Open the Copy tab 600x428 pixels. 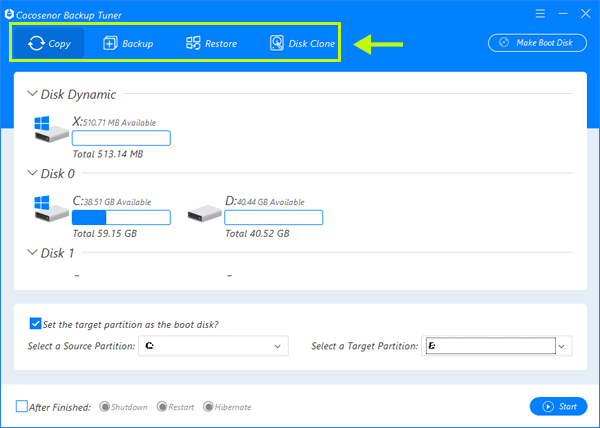click(49, 43)
